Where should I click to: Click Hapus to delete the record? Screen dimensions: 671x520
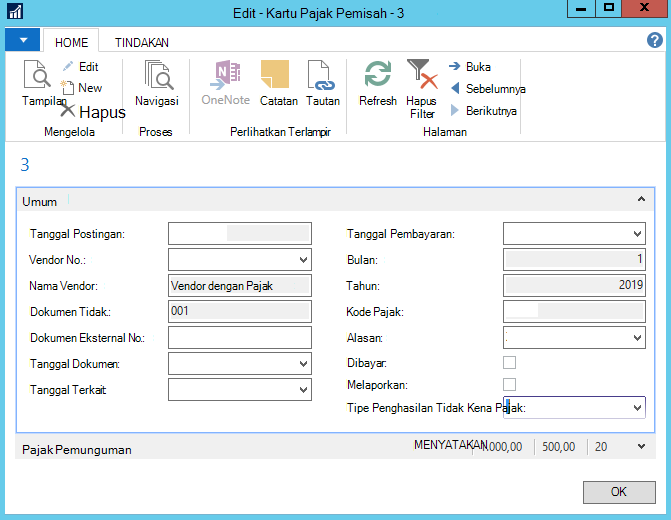92,112
